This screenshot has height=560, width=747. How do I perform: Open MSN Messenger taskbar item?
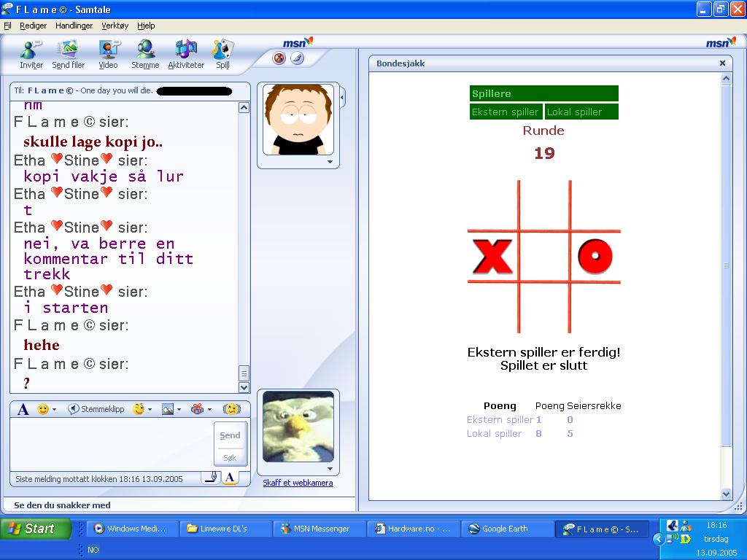(320, 529)
